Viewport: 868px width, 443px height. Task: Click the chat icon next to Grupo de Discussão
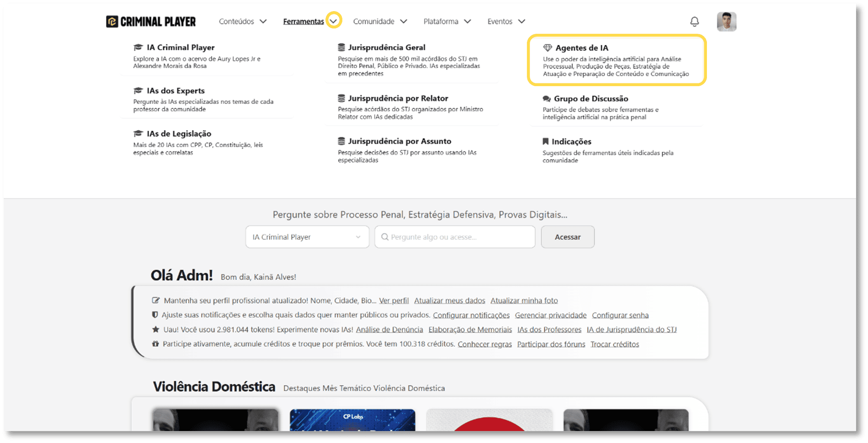546,98
